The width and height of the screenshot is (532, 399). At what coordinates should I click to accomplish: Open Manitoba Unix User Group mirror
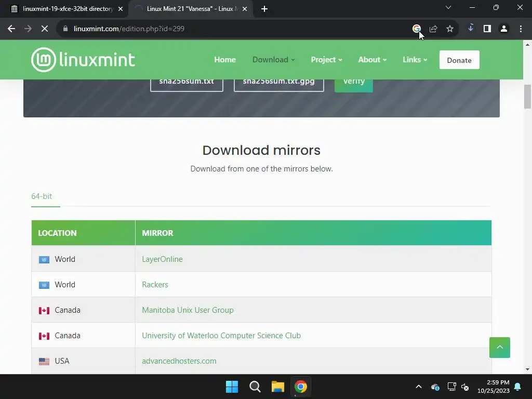188,310
